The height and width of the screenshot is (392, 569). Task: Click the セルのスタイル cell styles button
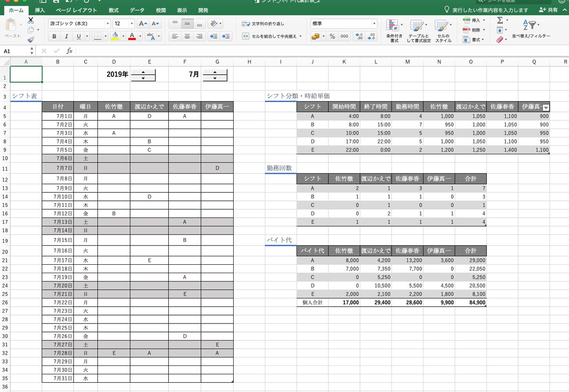tap(443, 31)
